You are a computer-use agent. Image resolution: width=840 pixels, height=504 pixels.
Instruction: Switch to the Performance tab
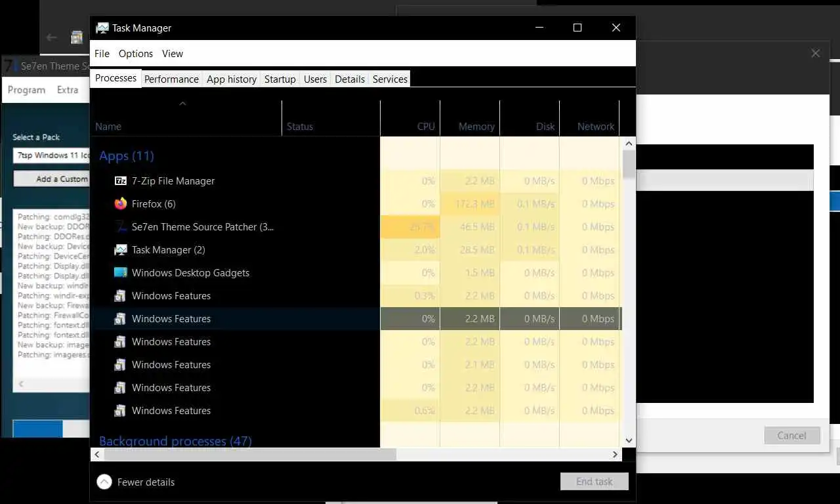coord(171,79)
